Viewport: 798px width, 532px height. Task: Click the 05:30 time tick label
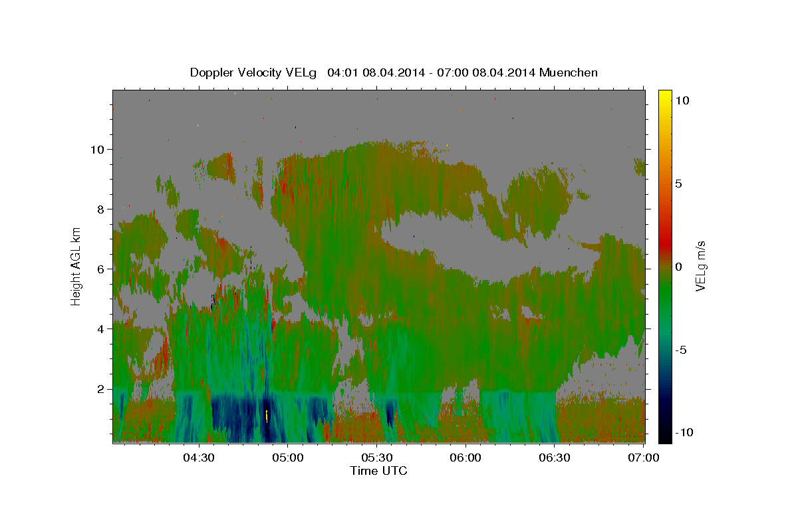tap(376, 458)
